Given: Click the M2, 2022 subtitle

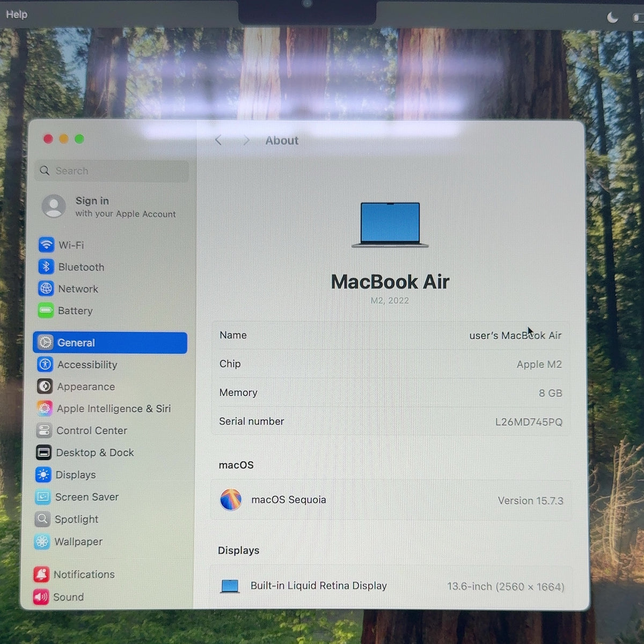Looking at the screenshot, I should tap(390, 301).
